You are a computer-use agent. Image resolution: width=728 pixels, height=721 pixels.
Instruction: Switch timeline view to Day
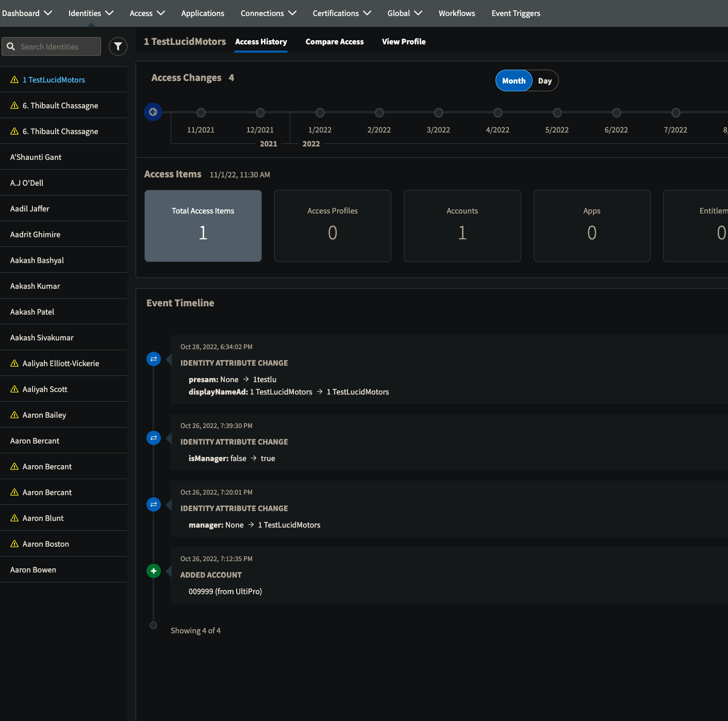point(545,80)
